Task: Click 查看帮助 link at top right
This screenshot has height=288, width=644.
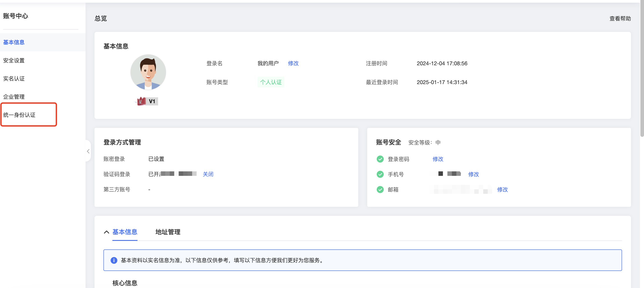Action: click(x=620, y=18)
